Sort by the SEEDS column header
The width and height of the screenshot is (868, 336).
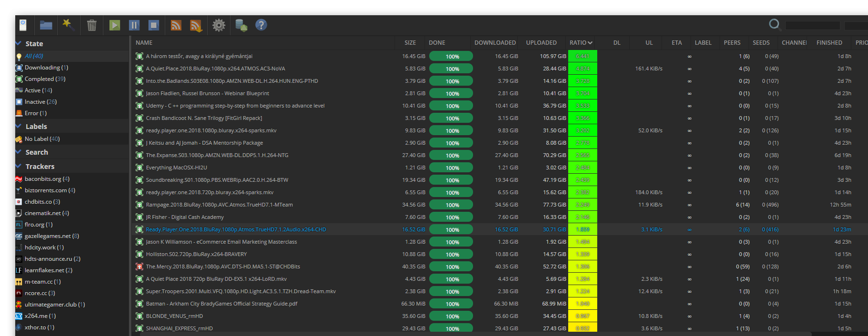click(761, 43)
